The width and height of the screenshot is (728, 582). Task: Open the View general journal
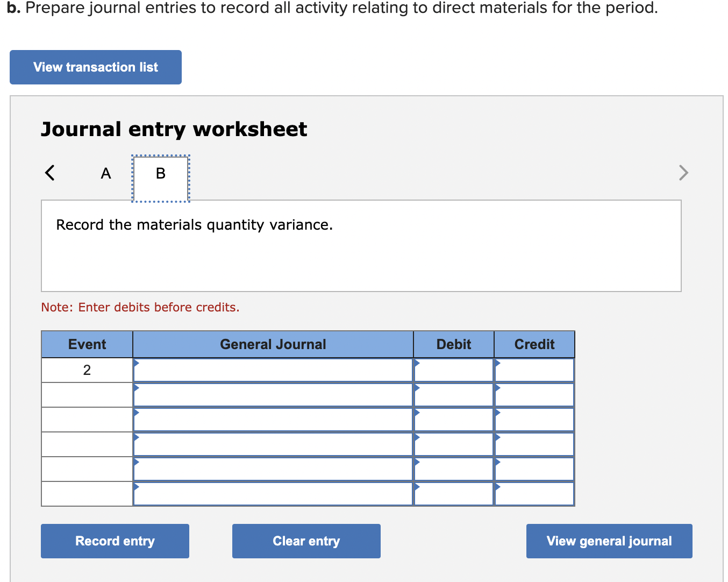point(609,541)
